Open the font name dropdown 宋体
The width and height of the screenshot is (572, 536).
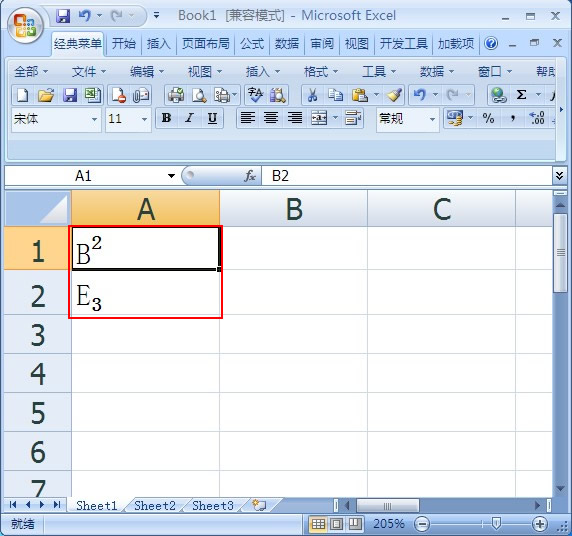point(94,119)
